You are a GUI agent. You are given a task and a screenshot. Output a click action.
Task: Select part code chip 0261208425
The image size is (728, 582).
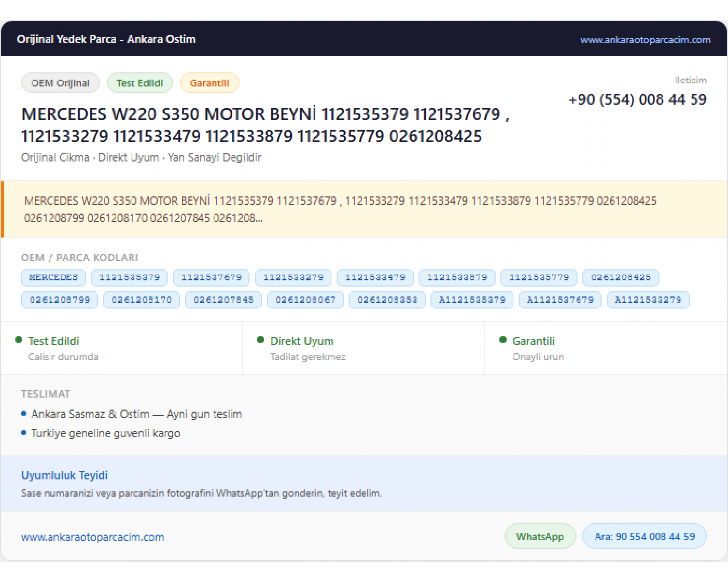[x=621, y=277]
